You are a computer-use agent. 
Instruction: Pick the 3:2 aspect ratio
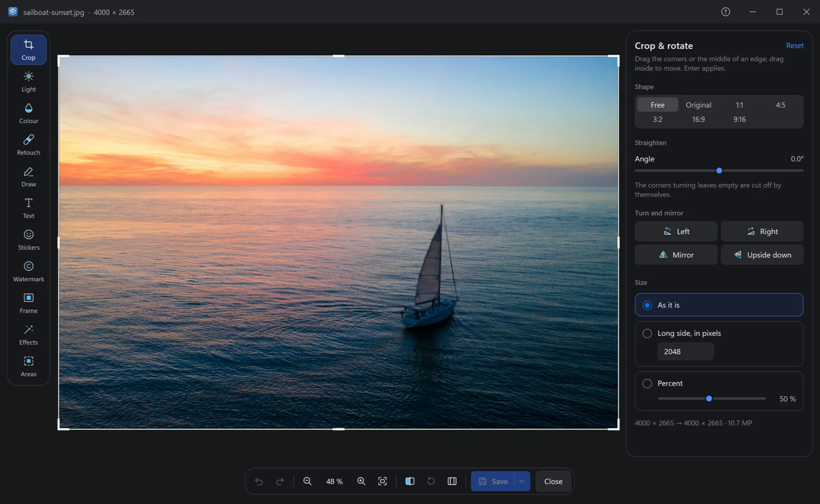pyautogui.click(x=657, y=119)
